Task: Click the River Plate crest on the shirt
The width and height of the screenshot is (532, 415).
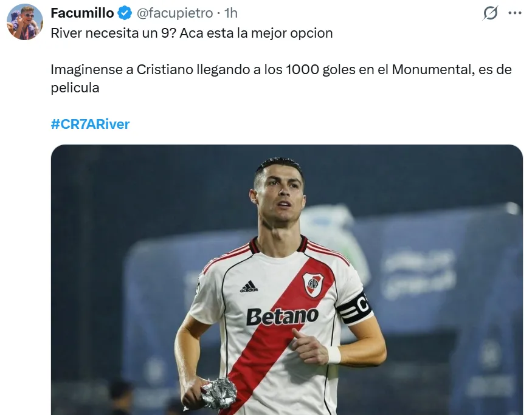Action: 313,284
